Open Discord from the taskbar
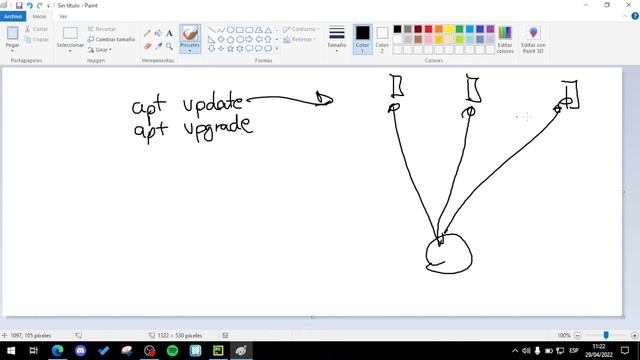The width and height of the screenshot is (640, 360). [80, 351]
